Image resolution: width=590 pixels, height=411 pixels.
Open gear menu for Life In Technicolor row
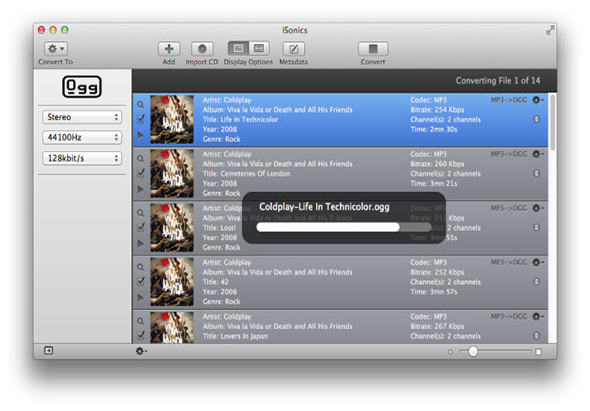(x=537, y=100)
